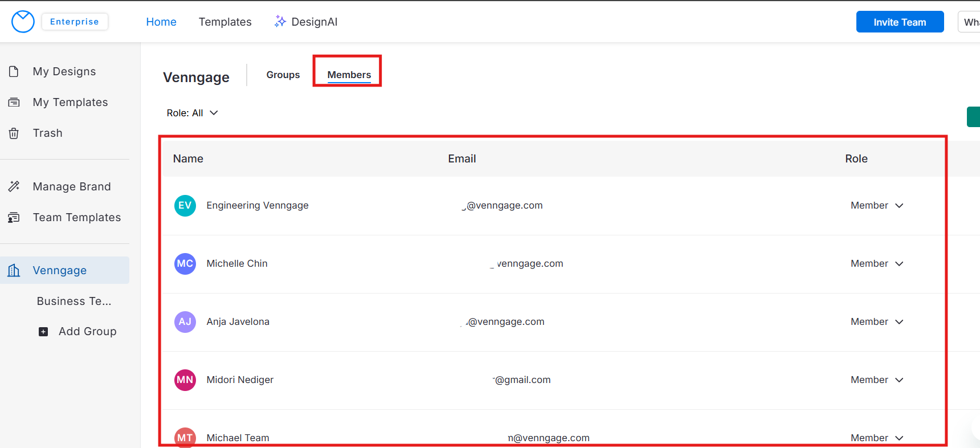Viewport: 980px width, 448px height.
Task: Open Templates in the top navigation
Action: [x=225, y=22]
